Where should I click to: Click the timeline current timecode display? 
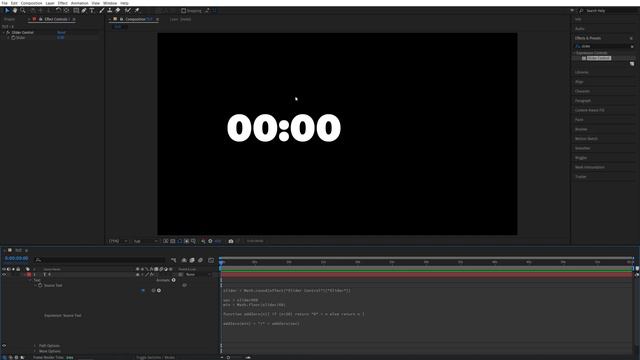point(17,258)
